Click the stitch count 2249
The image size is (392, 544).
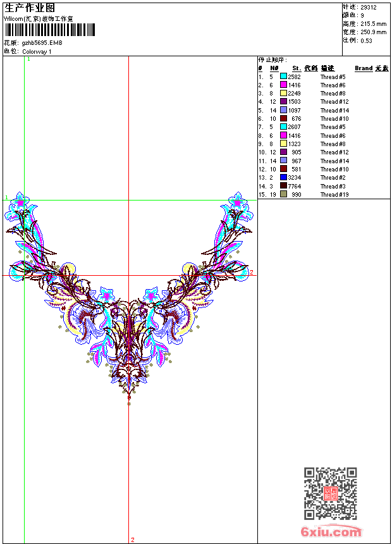295,94
